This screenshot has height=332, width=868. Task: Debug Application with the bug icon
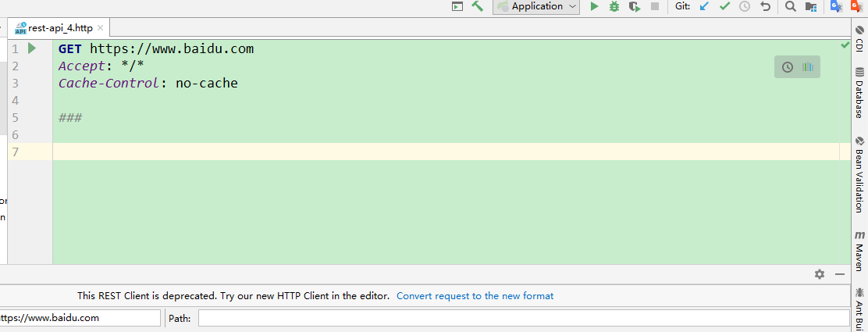[x=614, y=7]
